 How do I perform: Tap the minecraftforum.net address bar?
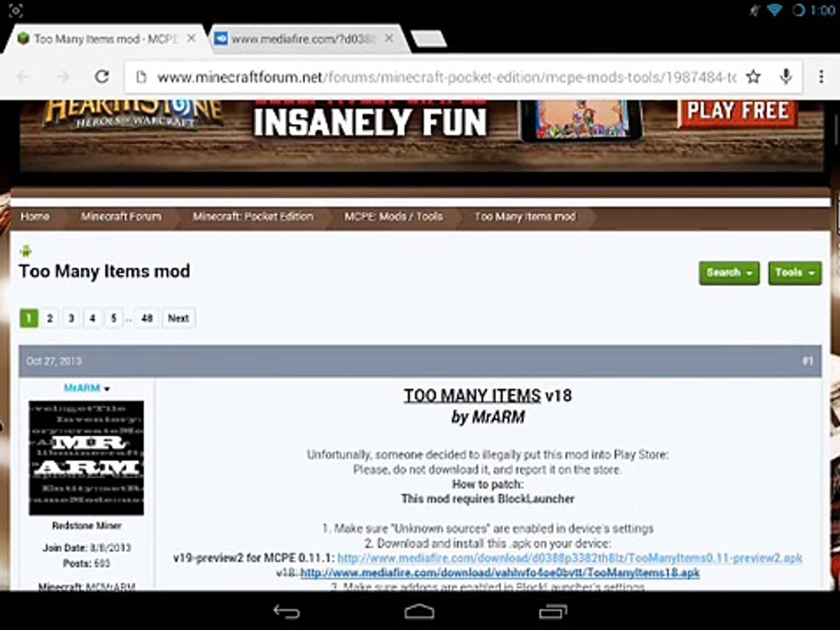[446, 77]
